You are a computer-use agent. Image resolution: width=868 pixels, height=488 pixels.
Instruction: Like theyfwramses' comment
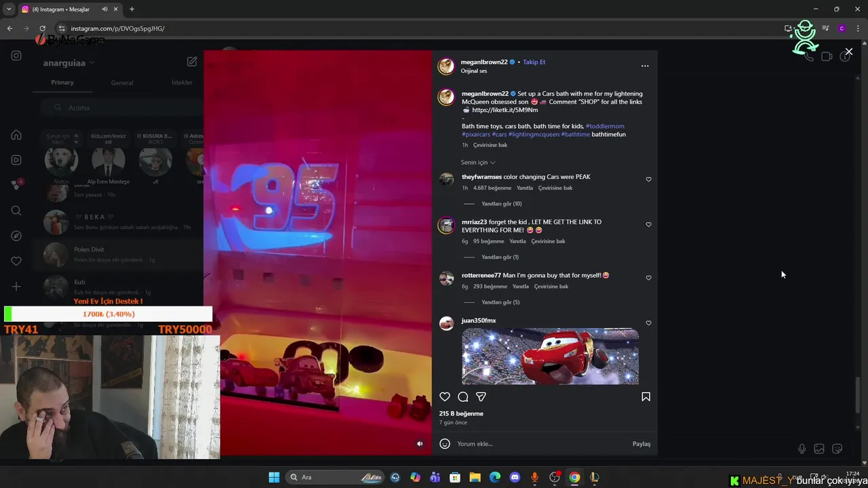[x=648, y=180]
